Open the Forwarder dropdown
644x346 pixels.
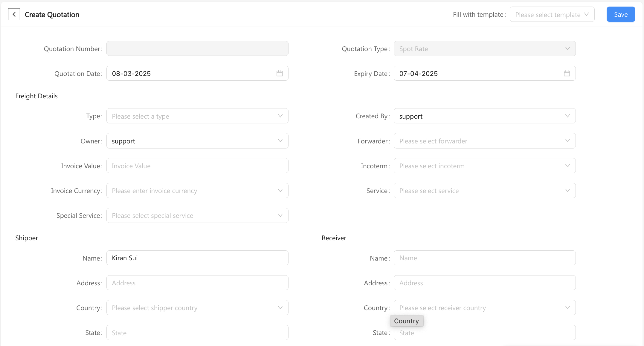click(485, 141)
